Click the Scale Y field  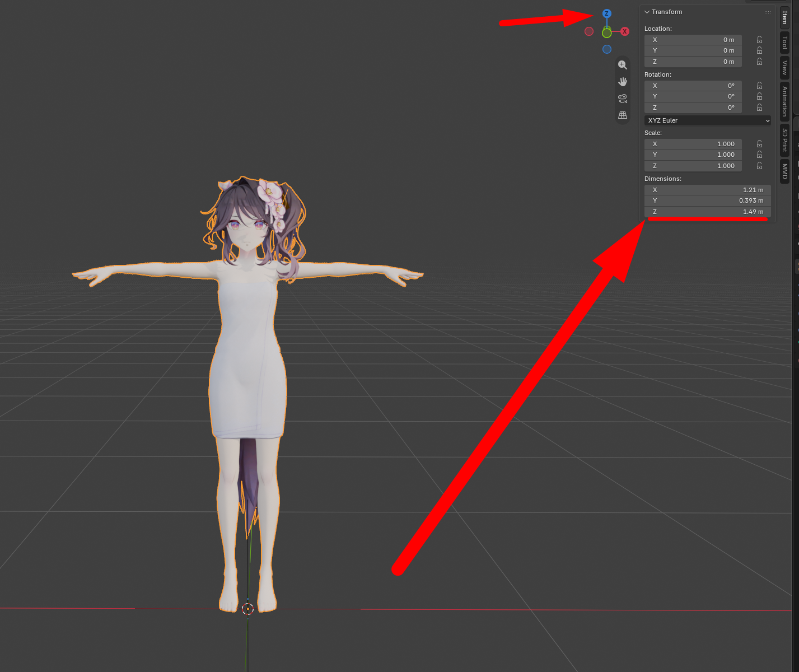(x=693, y=155)
